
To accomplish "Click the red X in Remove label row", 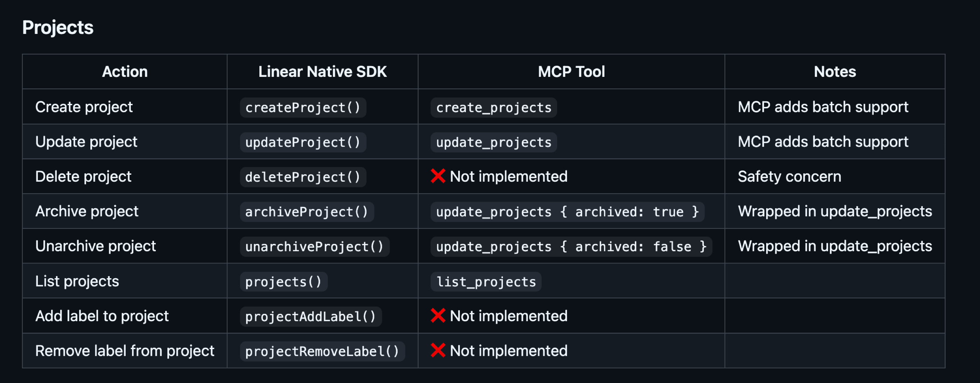I will point(438,350).
